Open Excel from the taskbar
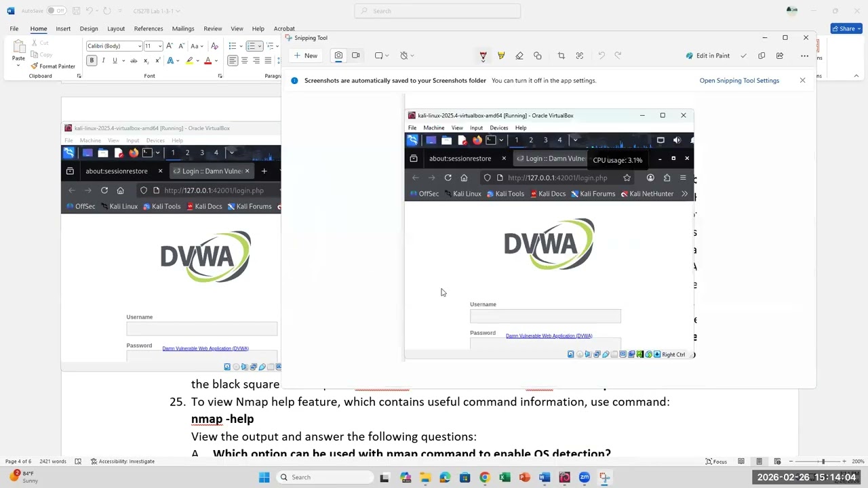 505,477
